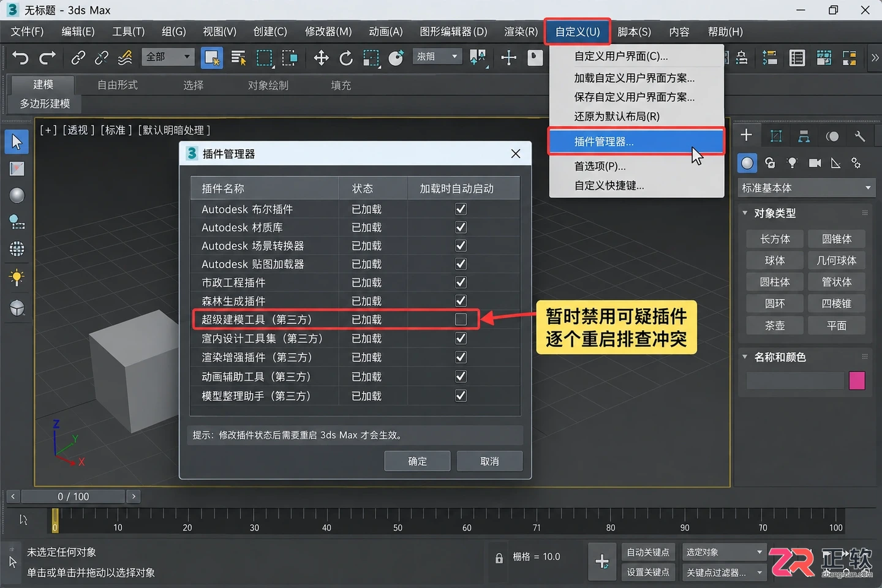Click the Bind to Space Warp icon
Screen dimensions: 882x588
pyautogui.click(x=125, y=58)
